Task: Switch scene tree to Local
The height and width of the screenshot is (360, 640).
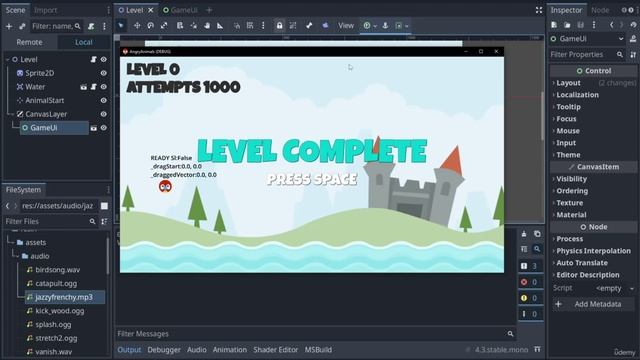Action: (x=84, y=42)
